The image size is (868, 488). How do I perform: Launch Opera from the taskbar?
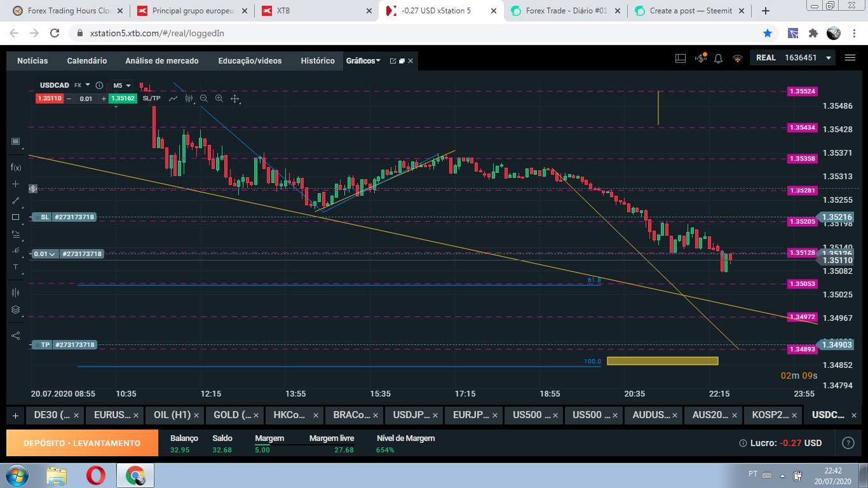tap(96, 475)
